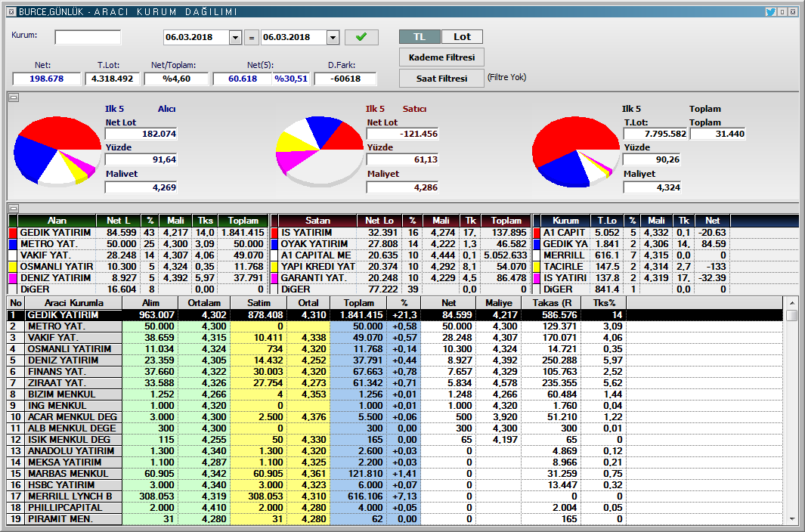
Task: Click the window system menu icon
Action: click(x=11, y=11)
